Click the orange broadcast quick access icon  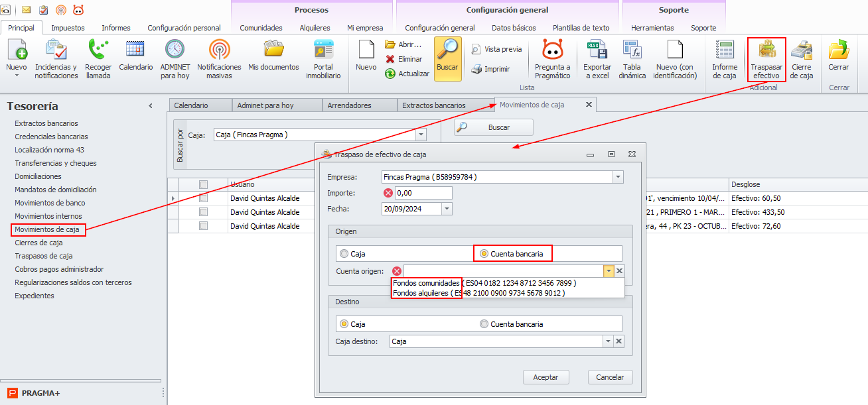pyautogui.click(x=61, y=10)
